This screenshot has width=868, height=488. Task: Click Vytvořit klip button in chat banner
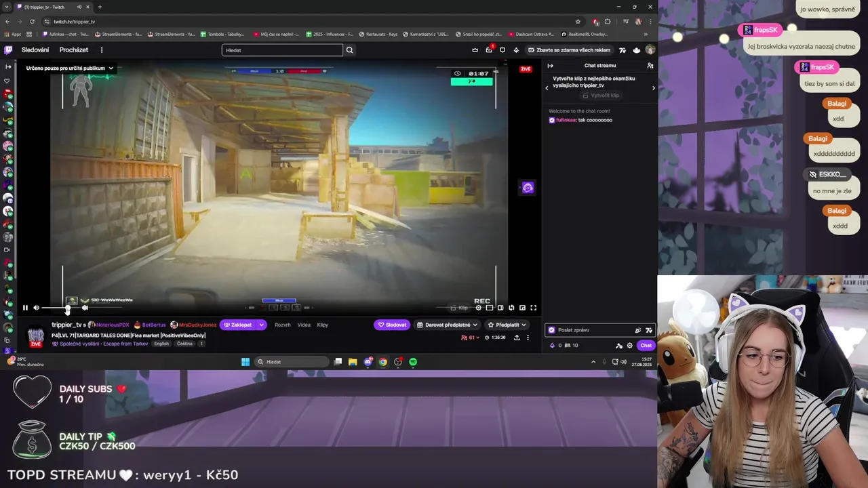pyautogui.click(x=601, y=96)
